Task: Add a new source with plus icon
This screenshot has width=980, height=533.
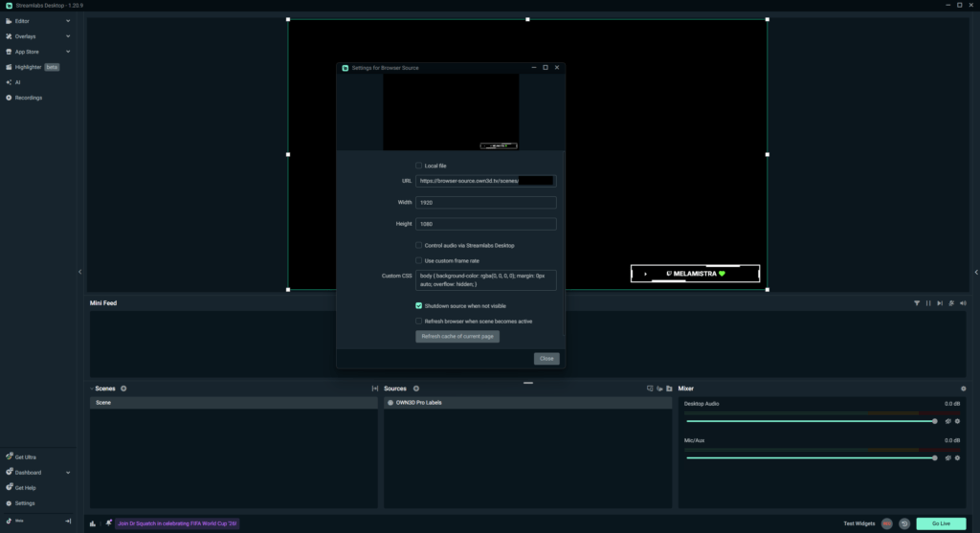Action: click(x=415, y=389)
